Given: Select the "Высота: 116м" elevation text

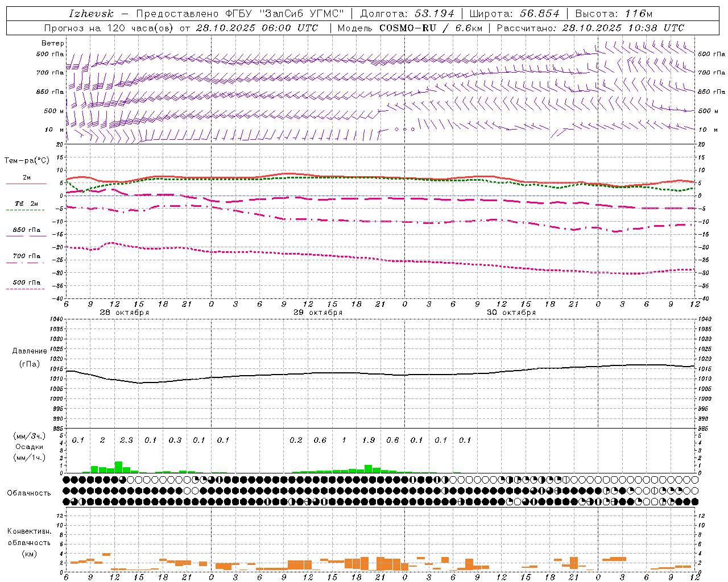Looking at the screenshot, I should (614, 14).
